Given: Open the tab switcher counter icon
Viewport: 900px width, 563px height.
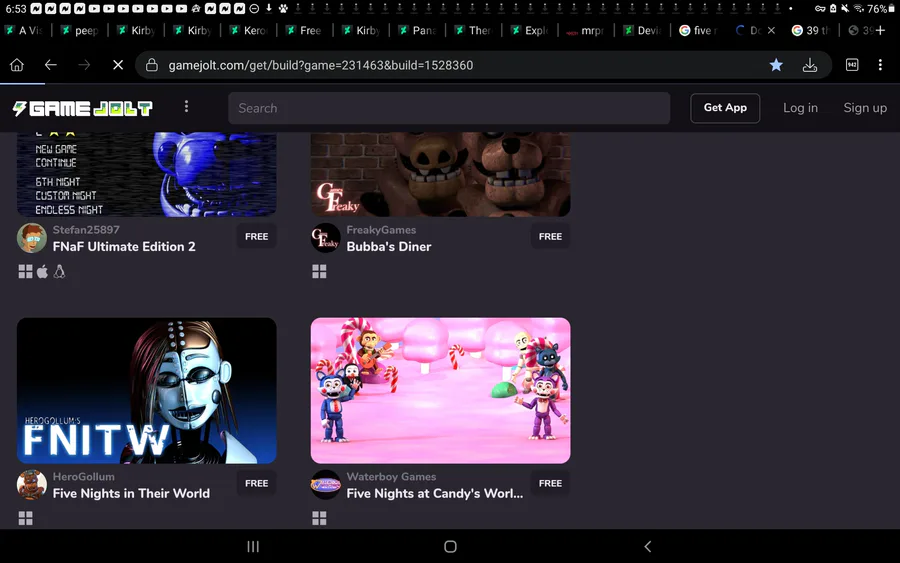Looking at the screenshot, I should coord(852,65).
